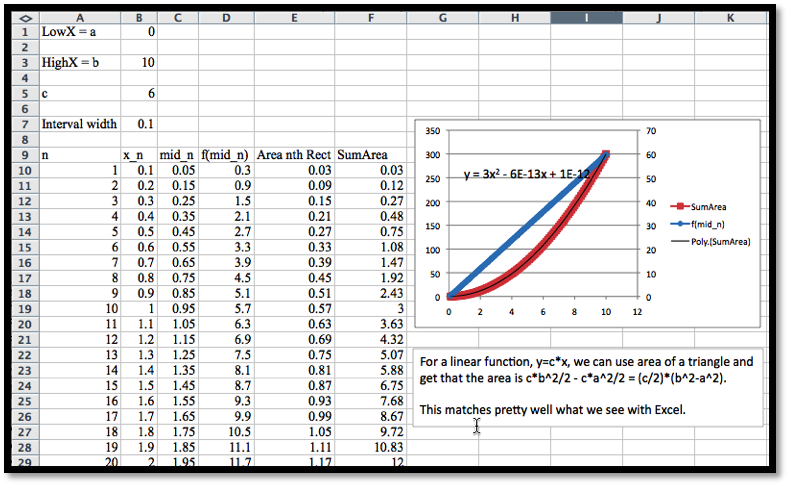
Task: Click the Area nth Rect heading cell
Action: click(294, 155)
